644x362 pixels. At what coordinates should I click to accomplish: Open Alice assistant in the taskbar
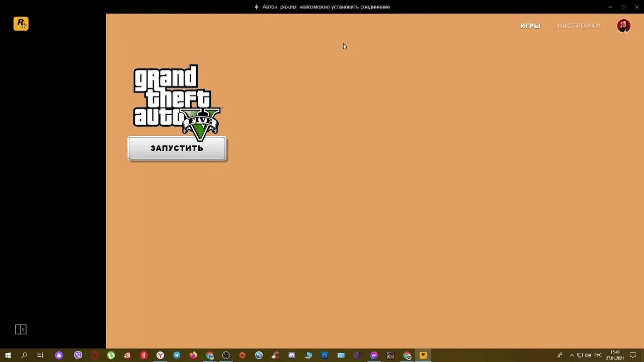point(59,355)
